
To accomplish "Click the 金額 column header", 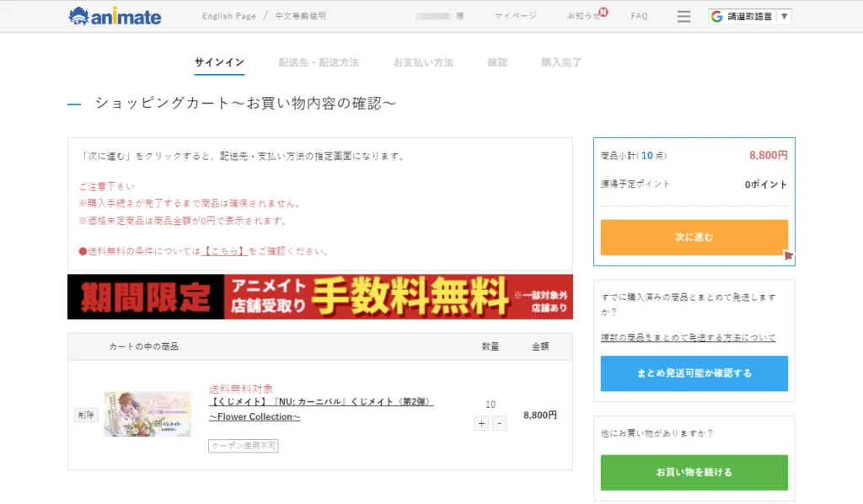I will (540, 346).
